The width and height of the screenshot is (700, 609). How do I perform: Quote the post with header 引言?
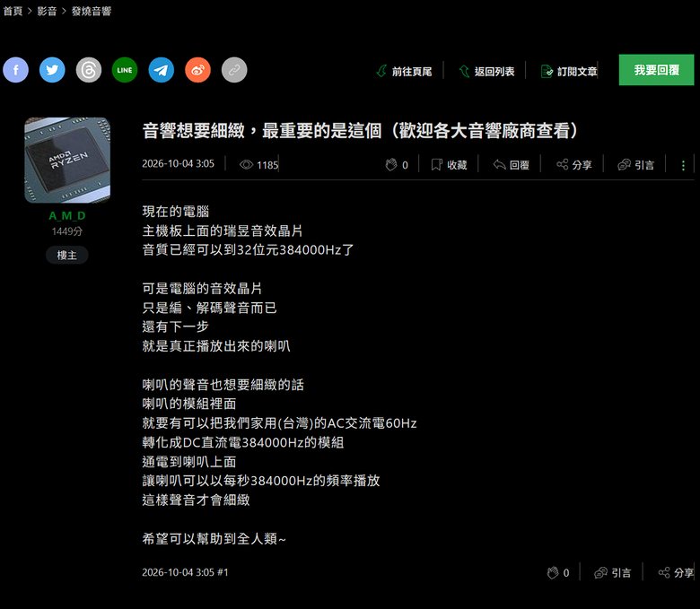pyautogui.click(x=635, y=165)
